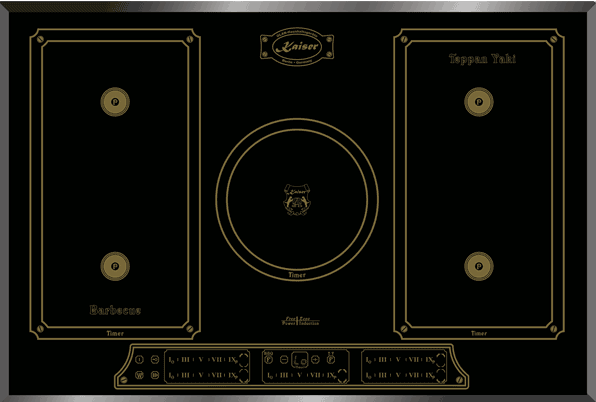Set center zone slider to level I

(x=270, y=376)
